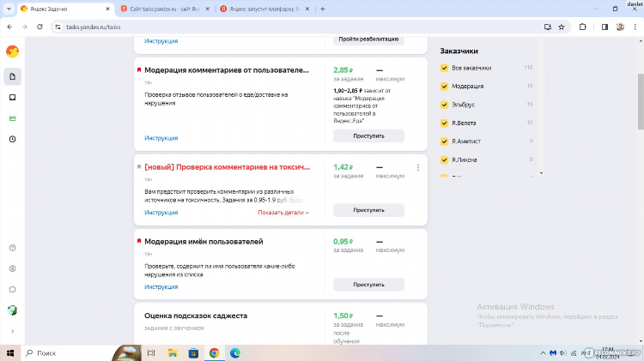The image size is (644, 361).
Task: Toggle bookmark flag on Модерация комментариев task
Action: click(x=139, y=70)
